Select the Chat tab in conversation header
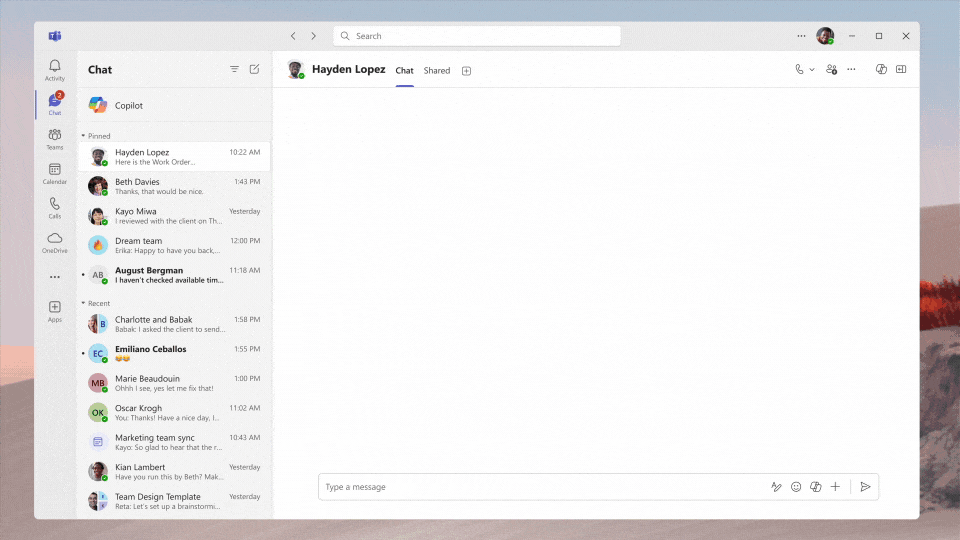The width and height of the screenshot is (960, 540). (x=404, y=71)
